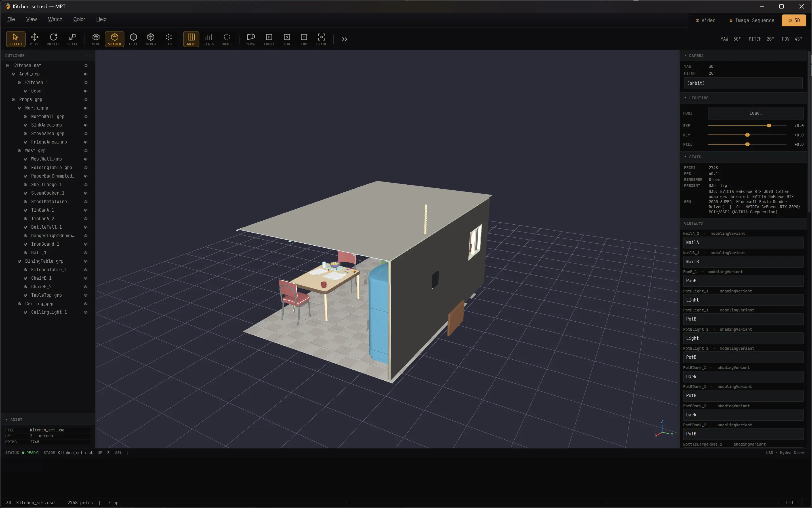Viewport: 812px width, 508px height.
Task: Toggle bounding Boxes display
Action: 227,39
